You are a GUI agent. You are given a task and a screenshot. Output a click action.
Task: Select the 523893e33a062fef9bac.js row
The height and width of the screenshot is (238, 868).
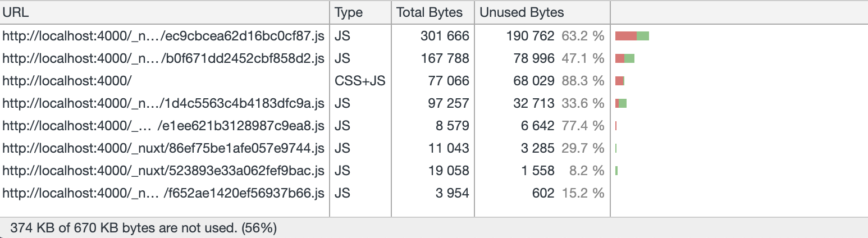click(x=163, y=171)
